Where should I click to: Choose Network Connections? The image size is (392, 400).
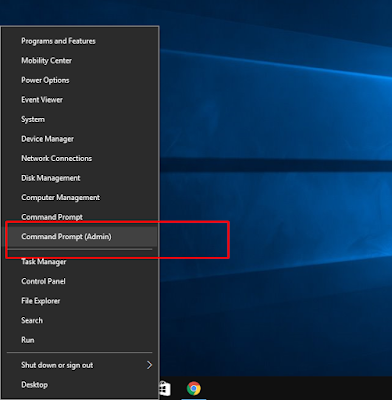[x=80, y=158]
